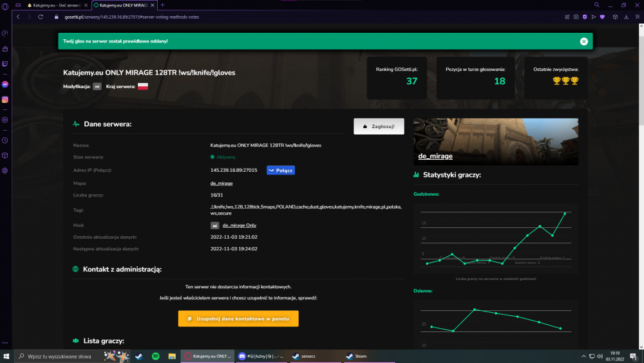Image resolution: width=644 pixels, height=363 pixels.
Task: Select the server IP 145.239.16.89:27015 text
Action: click(x=234, y=170)
